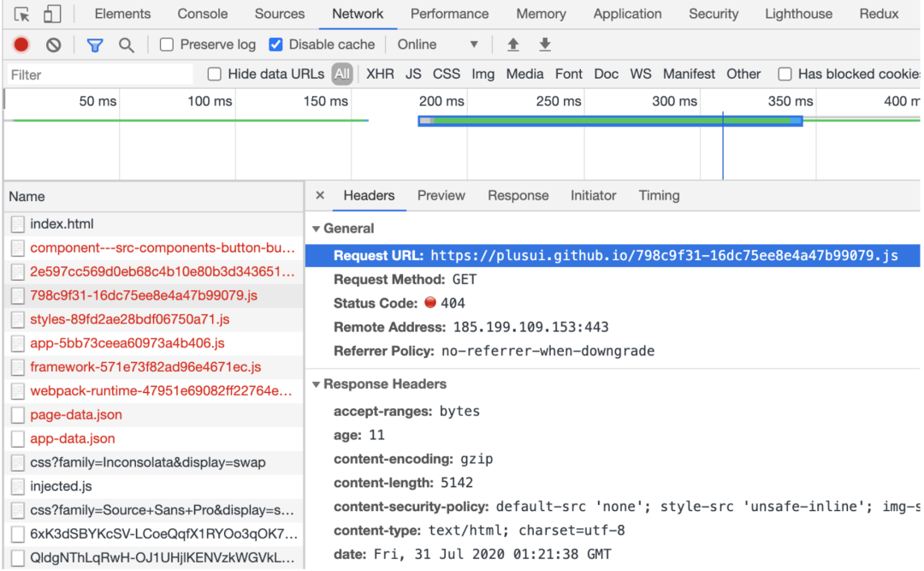Select the framework-571e73f82ad96e4671ec.js request
The width and height of the screenshot is (924, 571).
pyautogui.click(x=154, y=367)
